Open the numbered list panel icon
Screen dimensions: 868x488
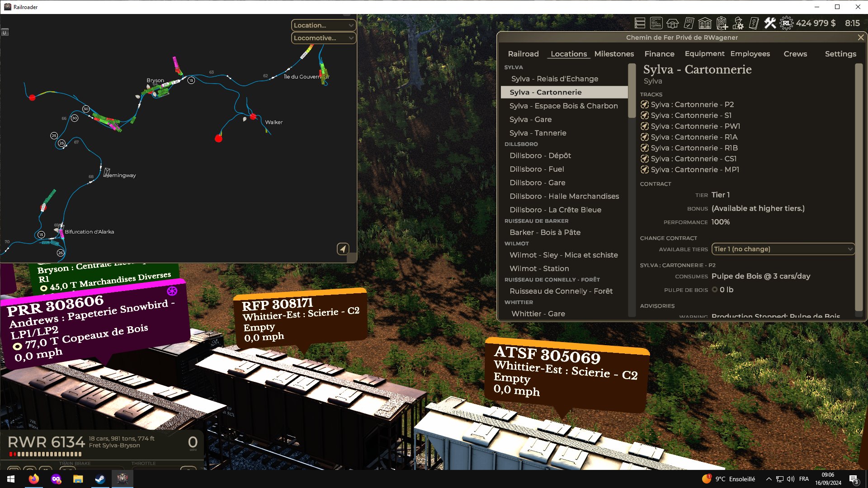tap(640, 23)
